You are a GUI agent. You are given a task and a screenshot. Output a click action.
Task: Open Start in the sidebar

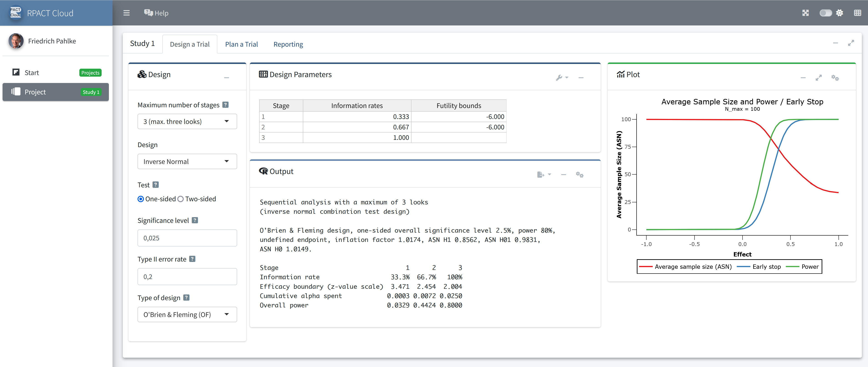click(x=32, y=73)
